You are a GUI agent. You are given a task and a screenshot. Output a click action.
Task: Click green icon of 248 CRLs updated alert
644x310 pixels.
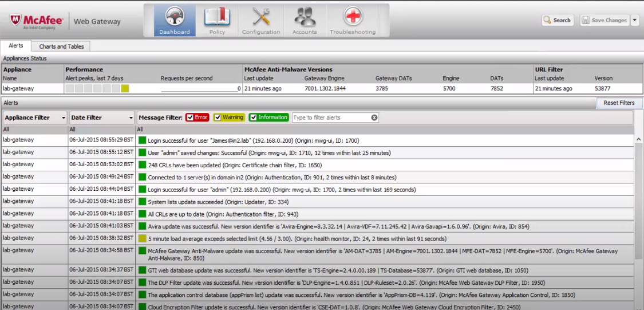pos(142,165)
